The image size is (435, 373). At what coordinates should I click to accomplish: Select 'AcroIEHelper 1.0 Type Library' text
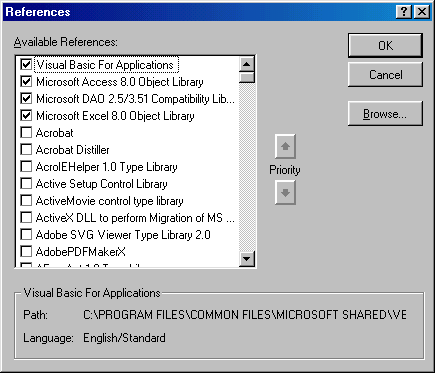107,167
